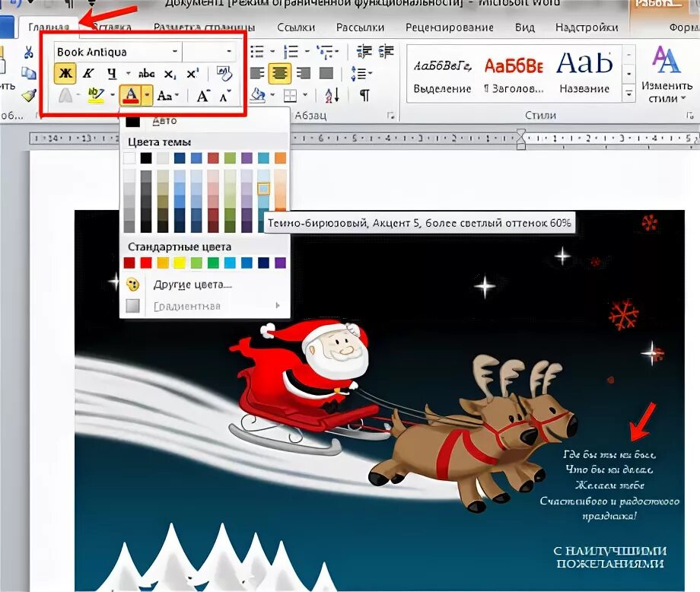700x592 pixels.
Task: Apply the text highlight color marker
Action: coord(96,96)
